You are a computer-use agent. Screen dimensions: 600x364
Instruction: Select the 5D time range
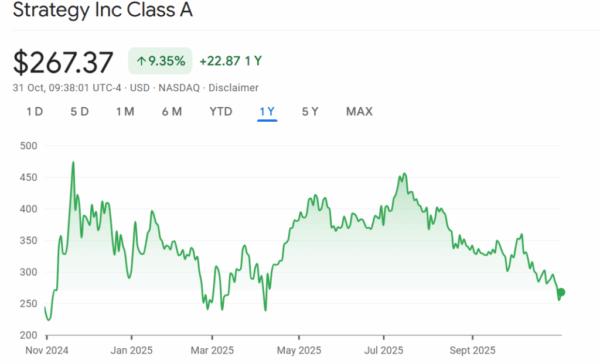pyautogui.click(x=80, y=111)
